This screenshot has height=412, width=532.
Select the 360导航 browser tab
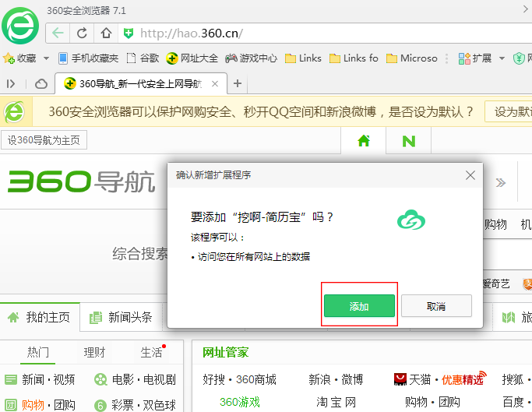click(x=140, y=83)
